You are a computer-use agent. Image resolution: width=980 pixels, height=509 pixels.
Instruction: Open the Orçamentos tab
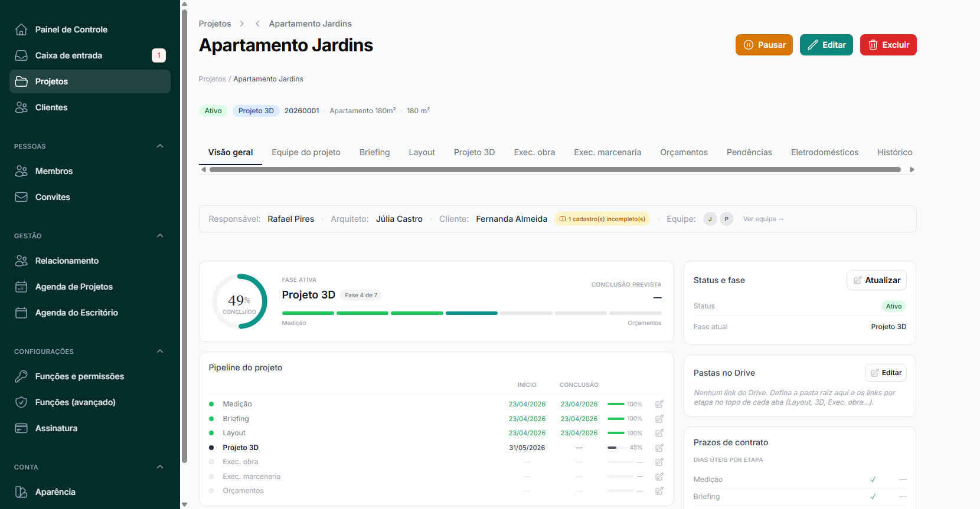point(684,152)
